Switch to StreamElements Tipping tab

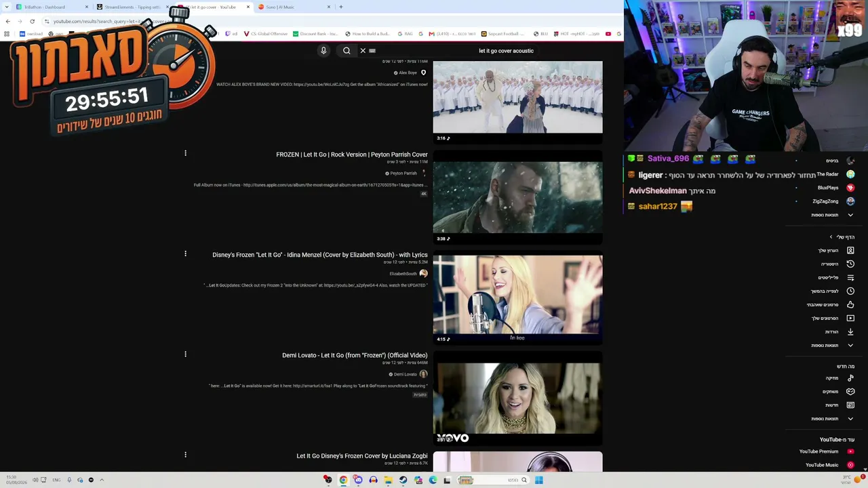(x=133, y=7)
